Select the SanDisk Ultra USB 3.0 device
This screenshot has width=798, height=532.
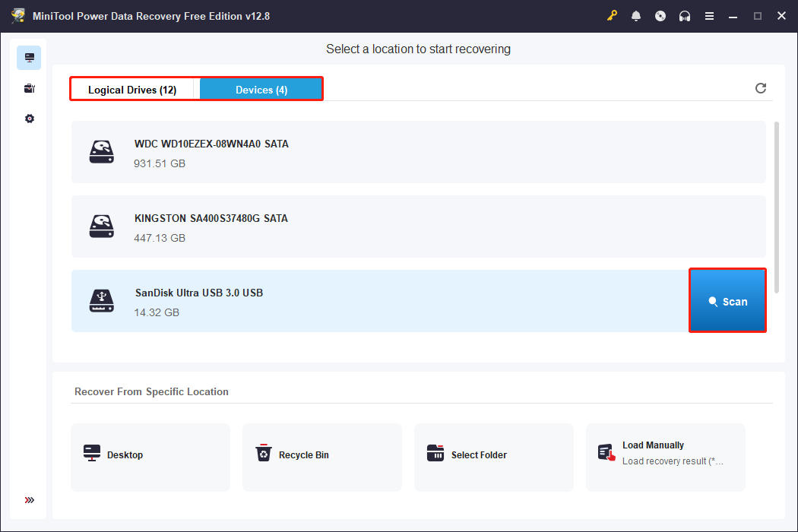[x=380, y=301]
